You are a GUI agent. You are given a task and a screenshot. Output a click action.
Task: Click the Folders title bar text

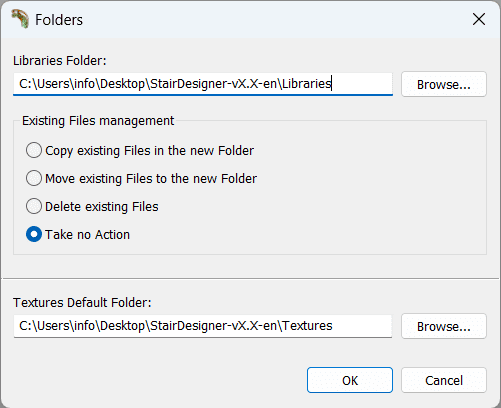pyautogui.click(x=59, y=20)
